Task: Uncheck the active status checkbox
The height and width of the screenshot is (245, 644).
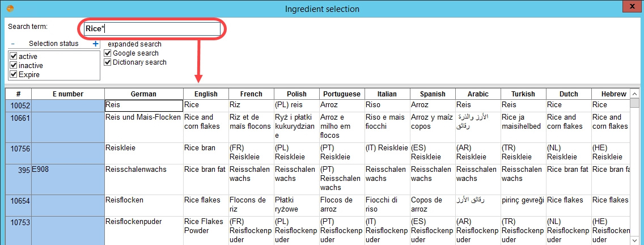Action: coord(12,56)
